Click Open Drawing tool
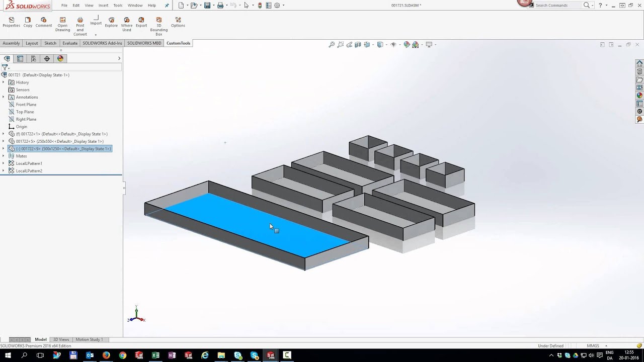This screenshot has width=644, height=362. tap(62, 24)
